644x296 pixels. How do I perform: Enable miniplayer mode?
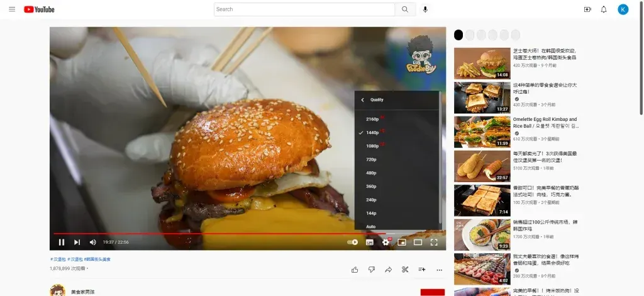click(x=402, y=242)
